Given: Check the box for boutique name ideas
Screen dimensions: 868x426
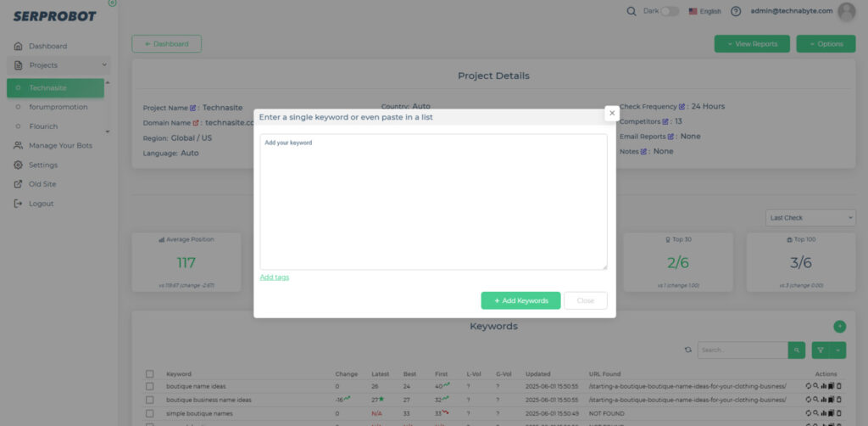Looking at the screenshot, I should (x=150, y=386).
